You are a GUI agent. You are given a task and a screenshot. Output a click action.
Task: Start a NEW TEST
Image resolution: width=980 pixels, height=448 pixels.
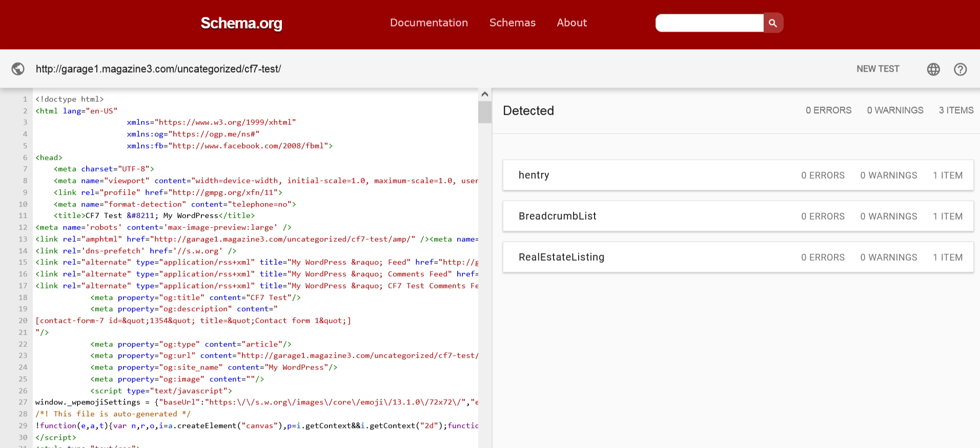(878, 69)
